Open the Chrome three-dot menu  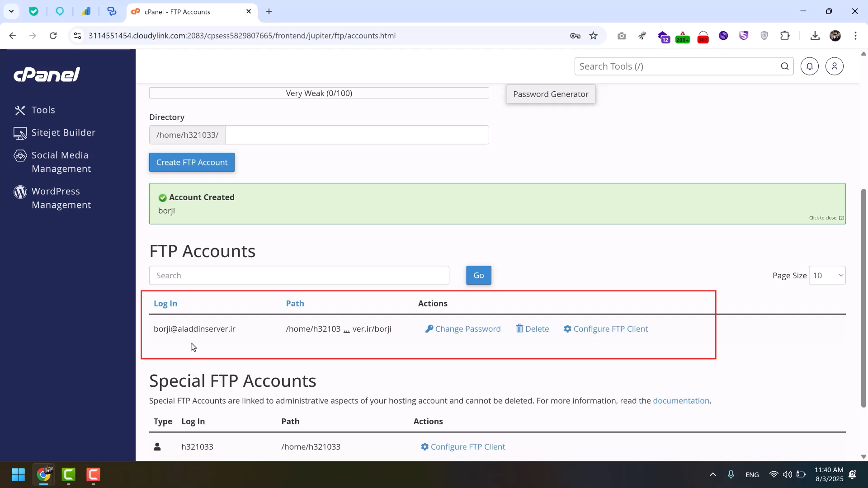pyautogui.click(x=855, y=36)
